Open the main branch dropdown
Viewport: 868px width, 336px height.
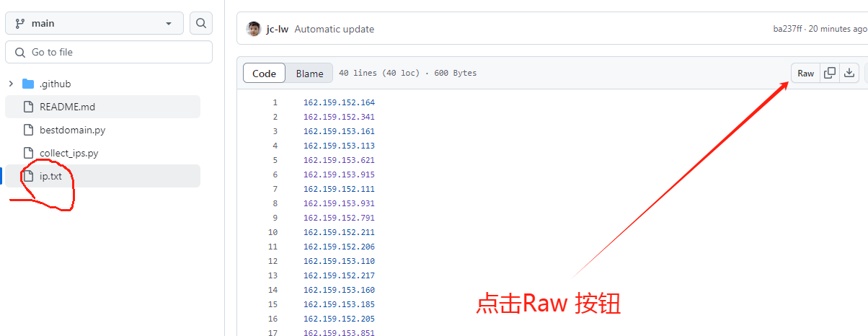click(94, 23)
